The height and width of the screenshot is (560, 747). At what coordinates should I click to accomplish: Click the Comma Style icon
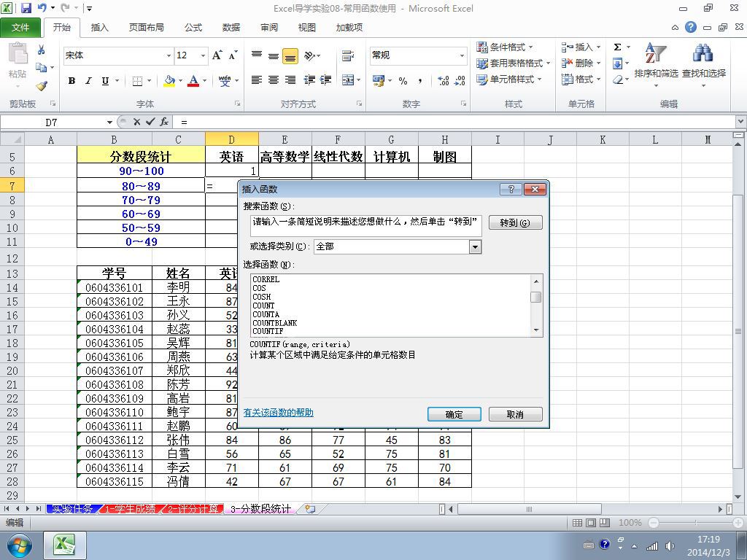419,81
